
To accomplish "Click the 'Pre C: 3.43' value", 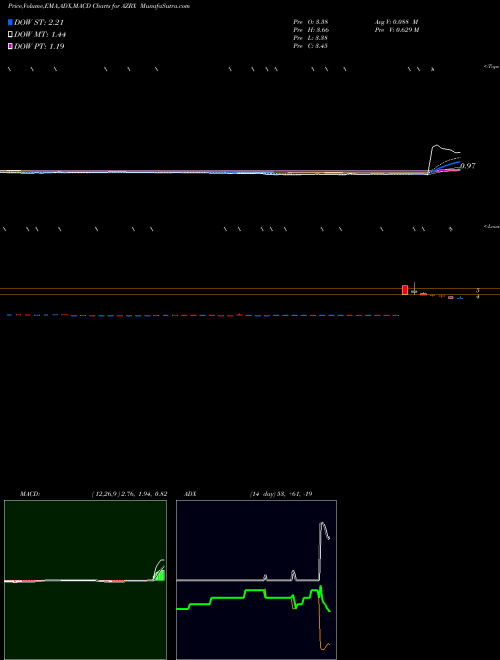I will click(x=311, y=46).
